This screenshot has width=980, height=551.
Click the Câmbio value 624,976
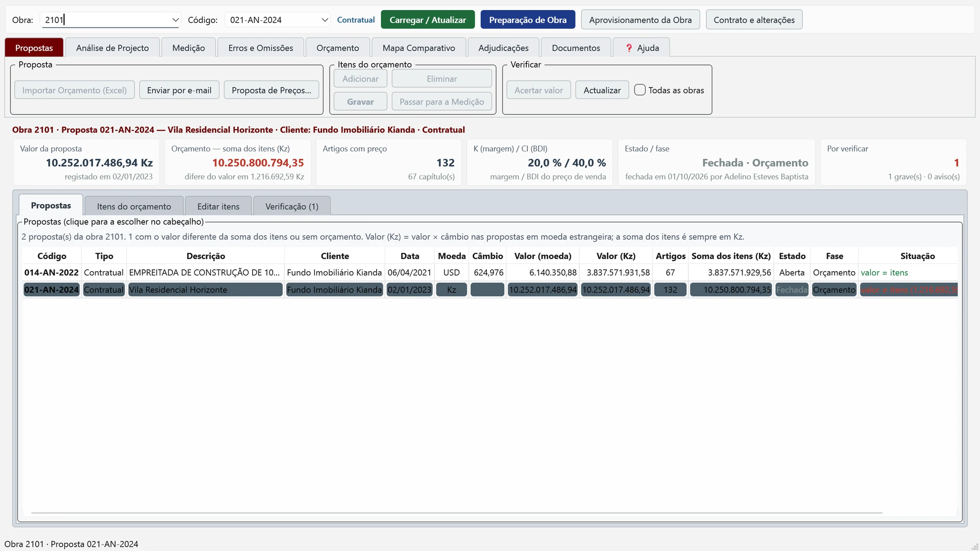coord(488,273)
